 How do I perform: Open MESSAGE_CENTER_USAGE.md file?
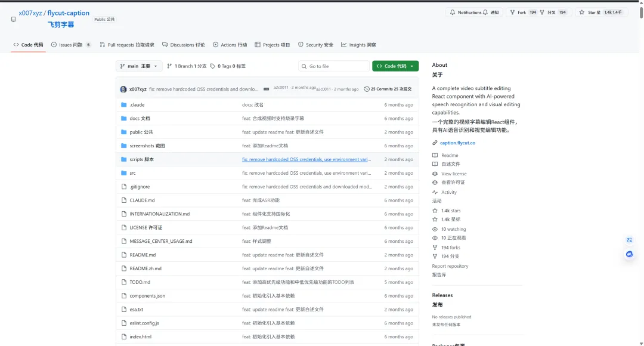click(160, 241)
